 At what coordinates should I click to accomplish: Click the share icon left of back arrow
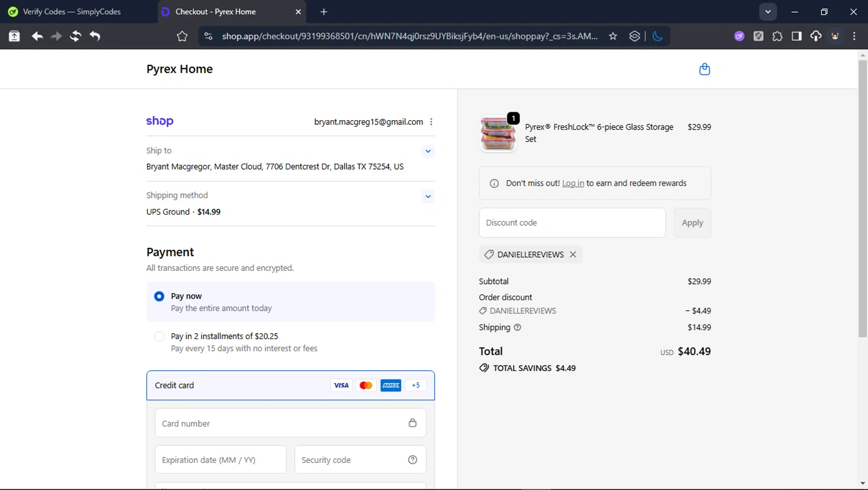click(14, 36)
